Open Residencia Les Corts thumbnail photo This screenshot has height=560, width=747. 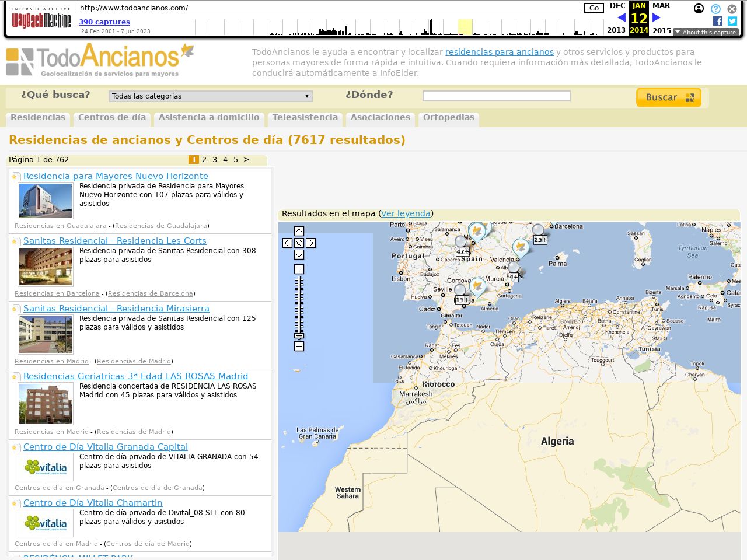(x=46, y=267)
